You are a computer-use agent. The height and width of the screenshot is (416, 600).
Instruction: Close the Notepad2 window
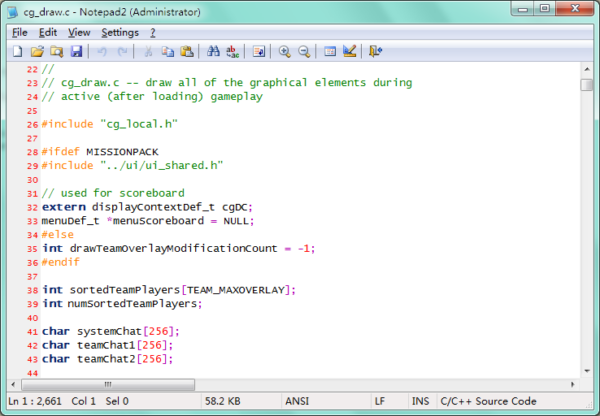click(x=575, y=8)
